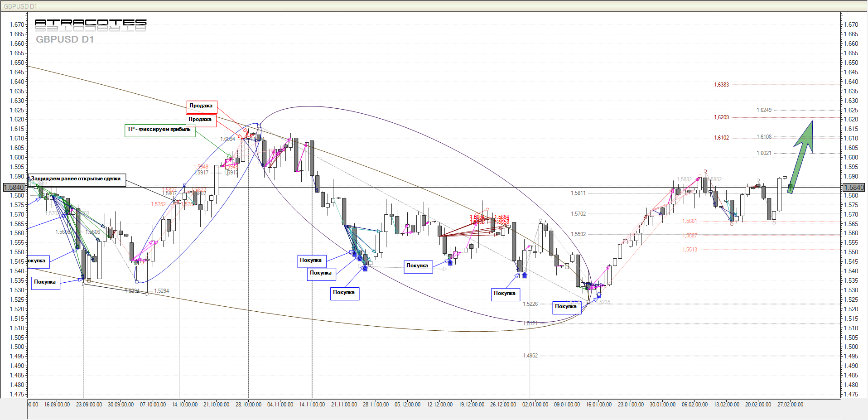Viewport: 868px width, 420px height.
Task: Click the 26.12:00.00 date on the time axis
Action: (503, 405)
